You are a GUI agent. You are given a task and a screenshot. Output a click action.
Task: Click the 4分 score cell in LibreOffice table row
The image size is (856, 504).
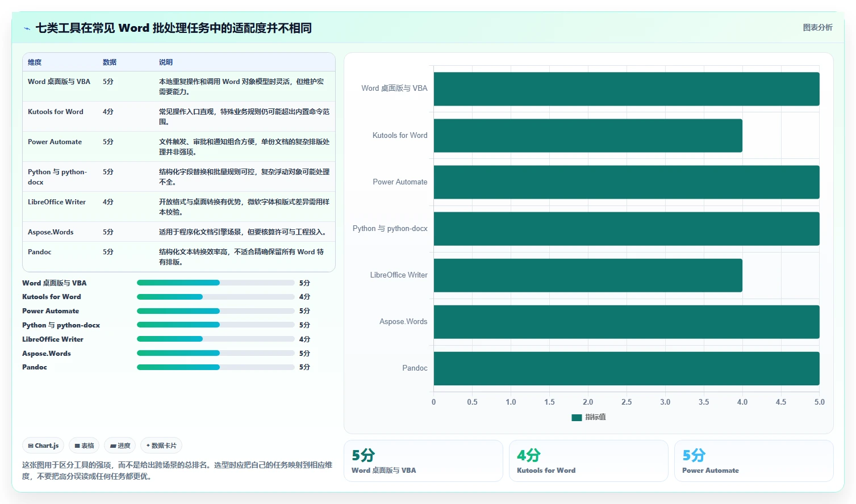(108, 202)
